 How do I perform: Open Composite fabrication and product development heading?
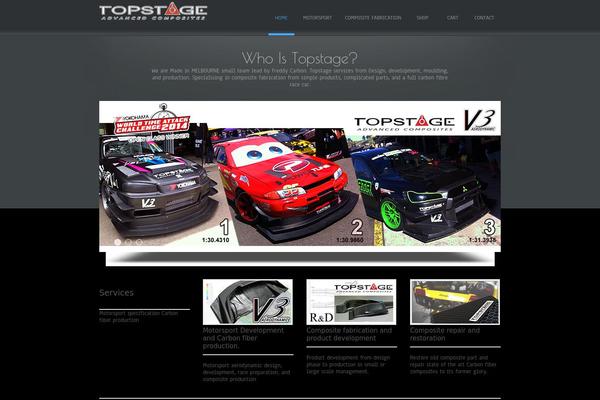pos(349,334)
